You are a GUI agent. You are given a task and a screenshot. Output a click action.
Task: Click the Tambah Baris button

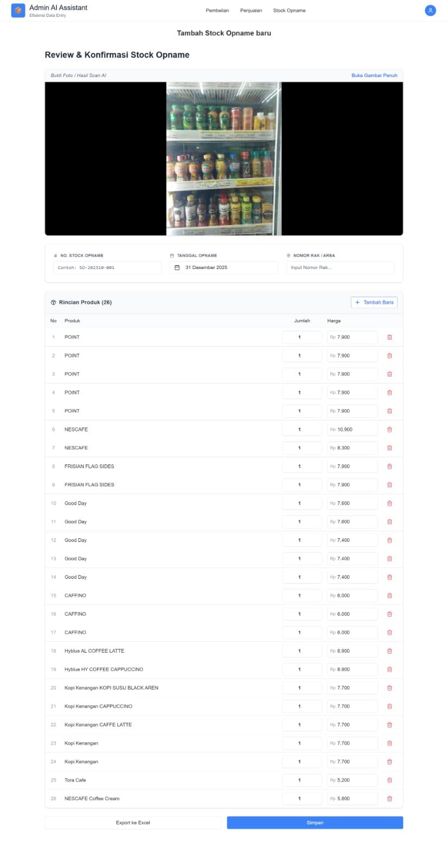tap(374, 302)
